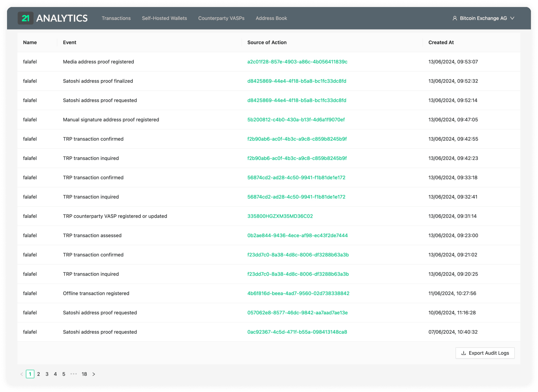
Task: Open the Bitcoin Exchange AG account dropdown
Action: (x=483, y=18)
